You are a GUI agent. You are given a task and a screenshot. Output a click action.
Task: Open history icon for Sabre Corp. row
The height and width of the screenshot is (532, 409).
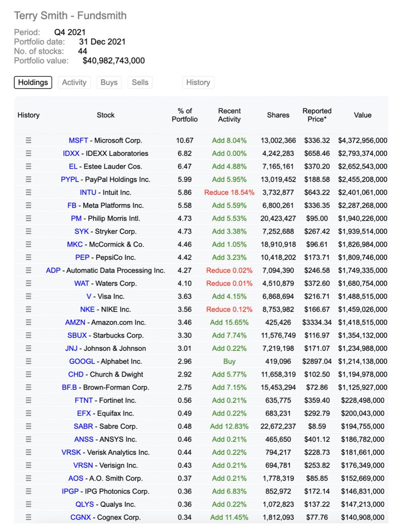pyautogui.click(x=28, y=426)
